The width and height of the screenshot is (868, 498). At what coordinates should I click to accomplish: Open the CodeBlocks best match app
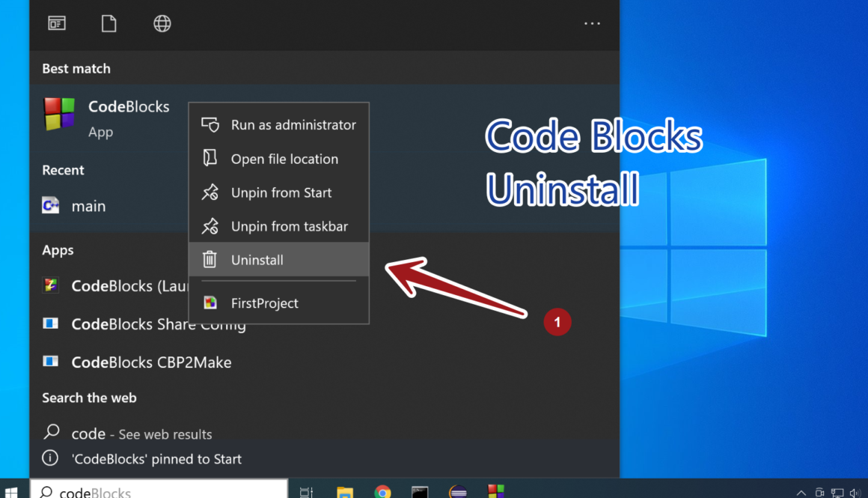point(106,118)
